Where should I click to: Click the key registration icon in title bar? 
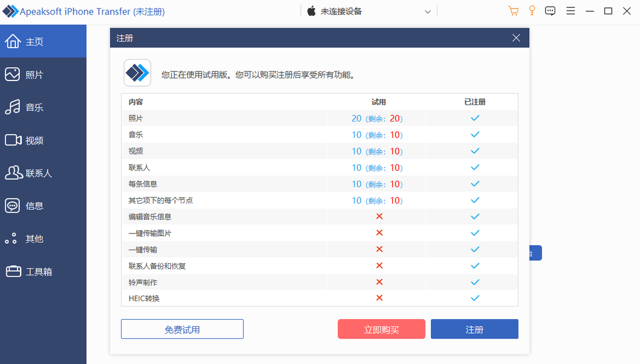click(x=532, y=11)
